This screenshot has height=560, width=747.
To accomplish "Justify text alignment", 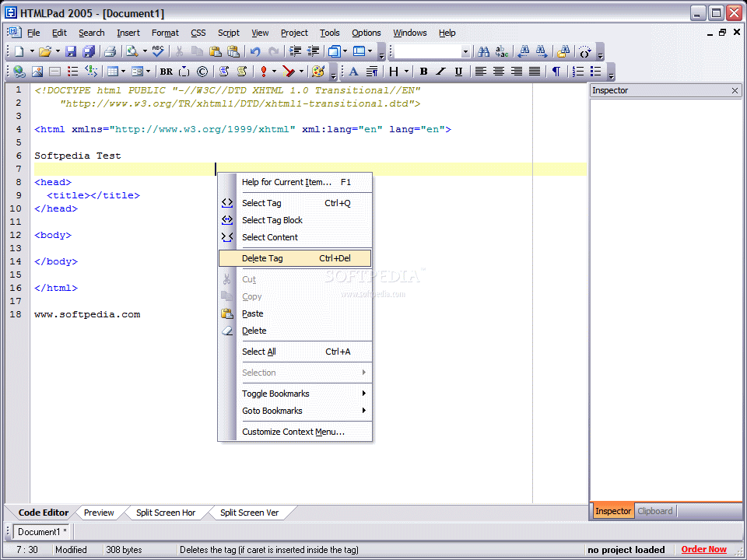I will click(535, 72).
